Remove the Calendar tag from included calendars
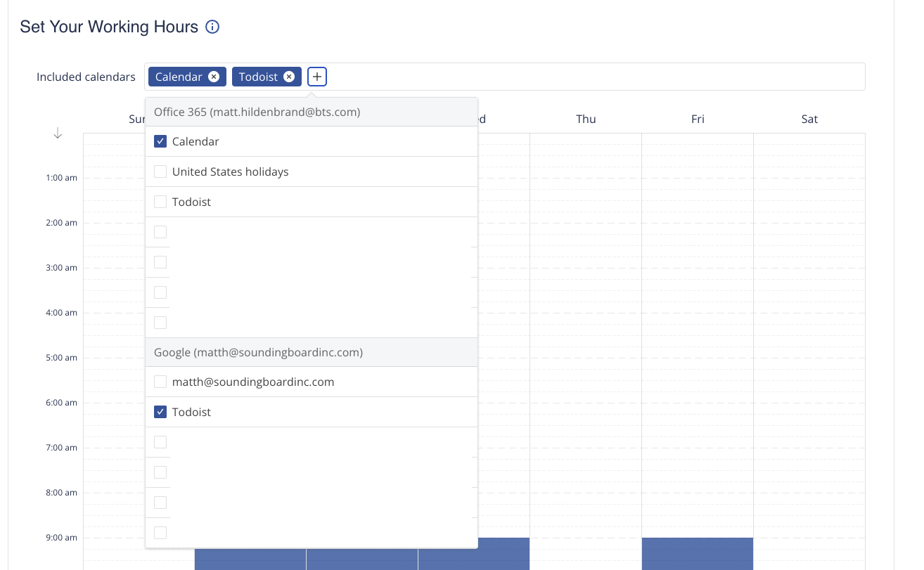This screenshot has width=924, height=570. (x=214, y=77)
